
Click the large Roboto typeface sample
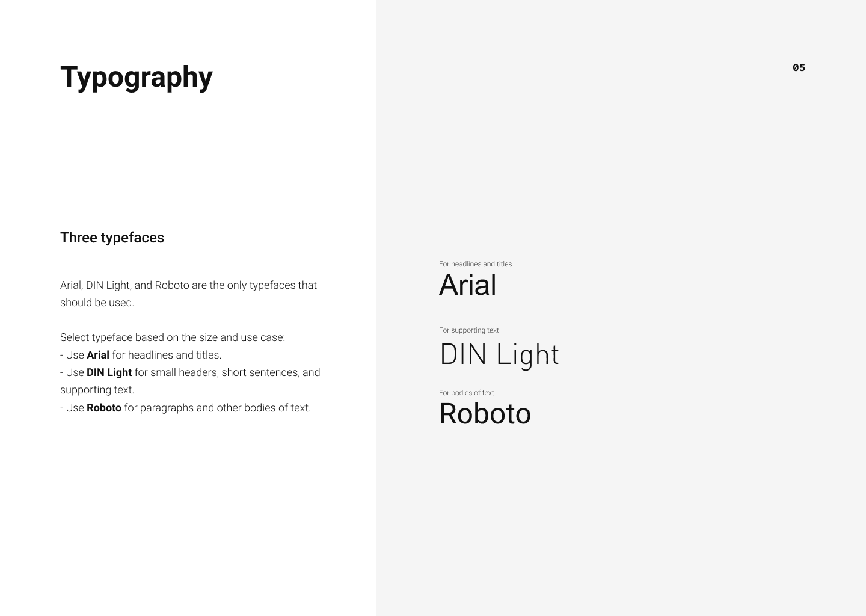tap(485, 414)
